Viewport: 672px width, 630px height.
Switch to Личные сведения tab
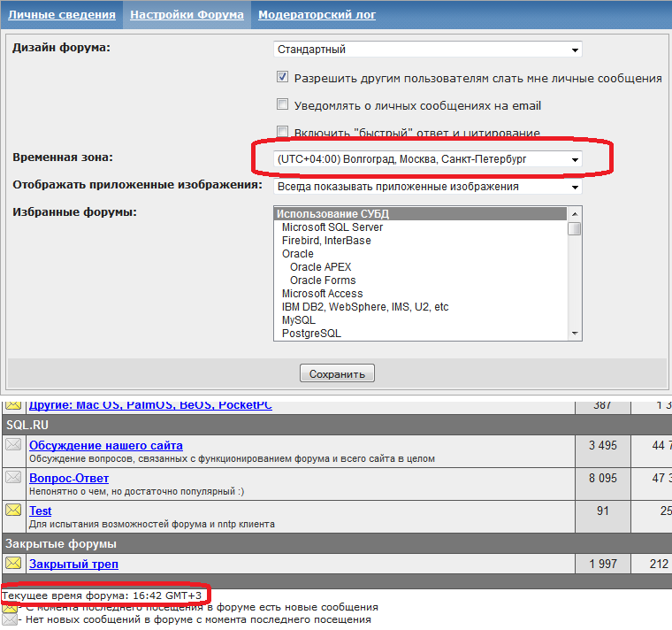[62, 15]
